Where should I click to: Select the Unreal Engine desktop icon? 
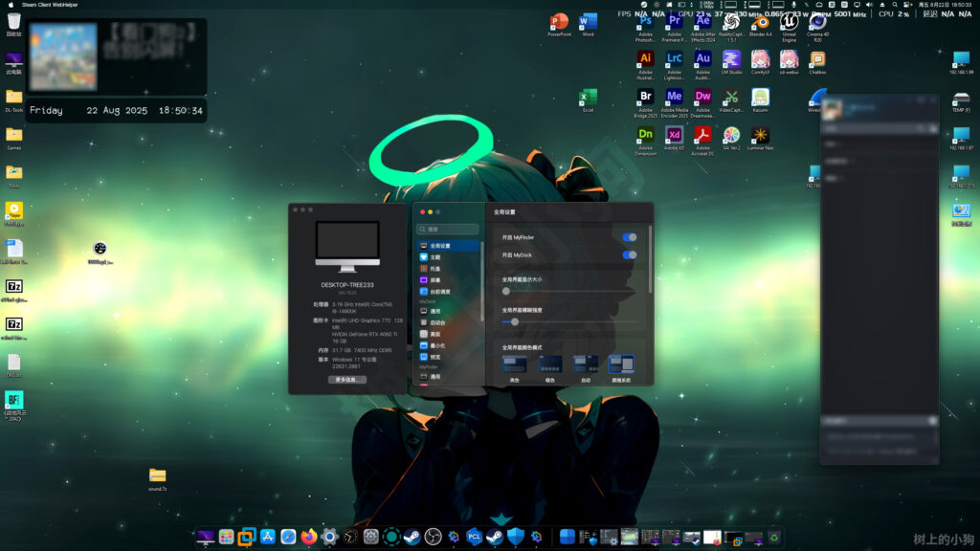click(x=789, y=29)
